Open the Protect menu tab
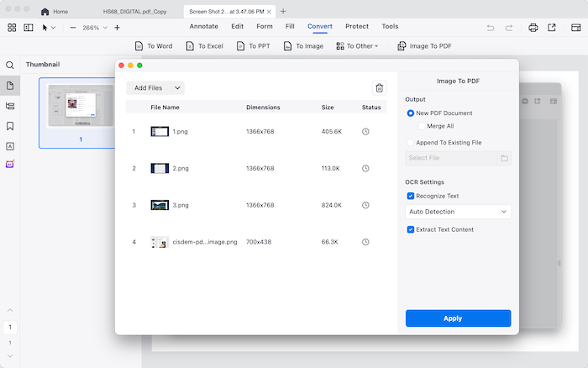This screenshot has height=368, width=588. click(x=357, y=27)
